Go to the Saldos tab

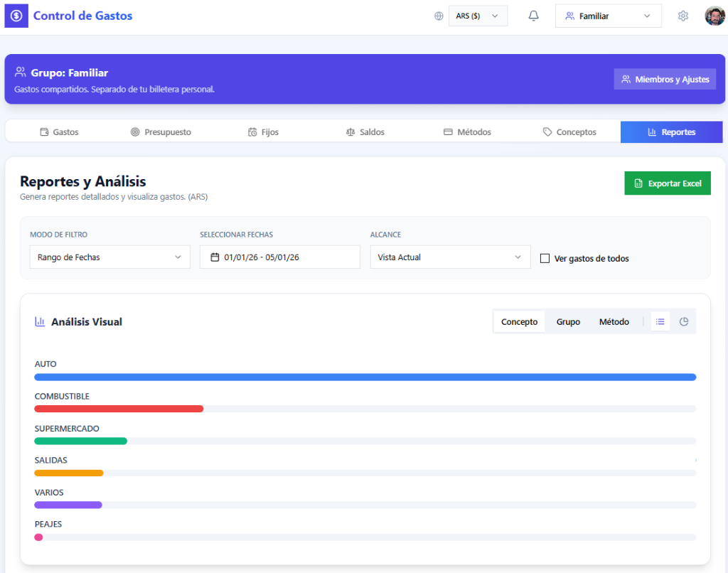(x=365, y=132)
